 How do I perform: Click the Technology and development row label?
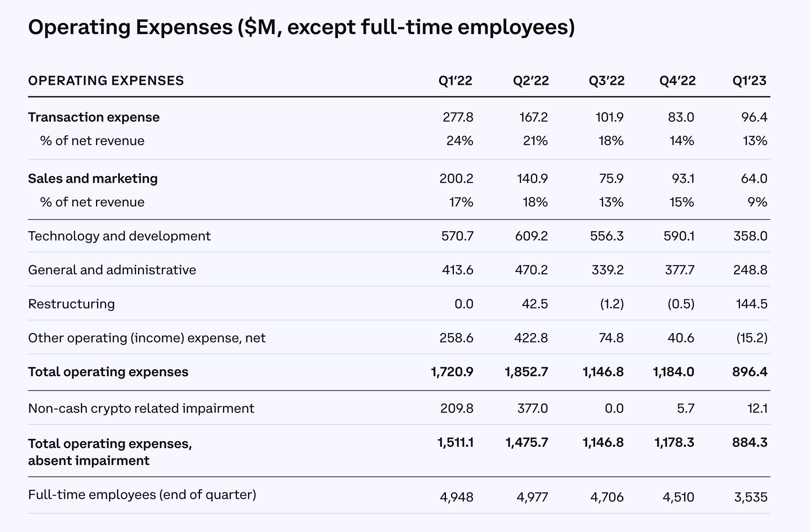(x=119, y=236)
